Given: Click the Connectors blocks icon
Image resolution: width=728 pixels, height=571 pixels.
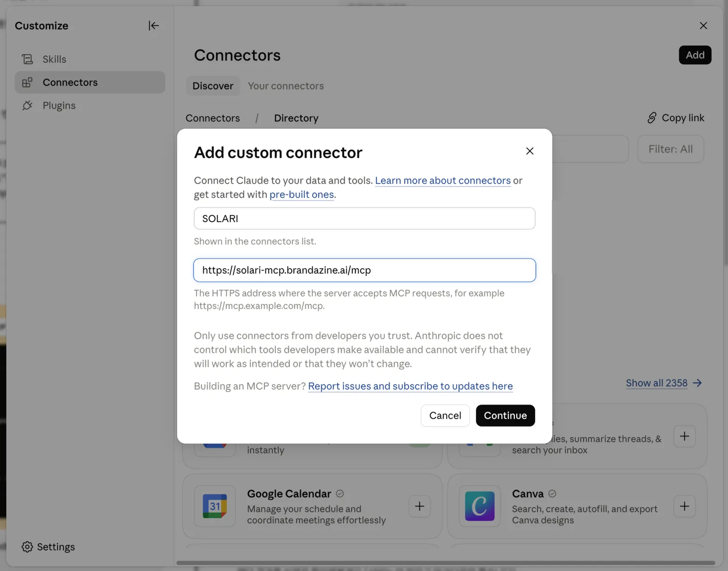Looking at the screenshot, I should 28,83.
